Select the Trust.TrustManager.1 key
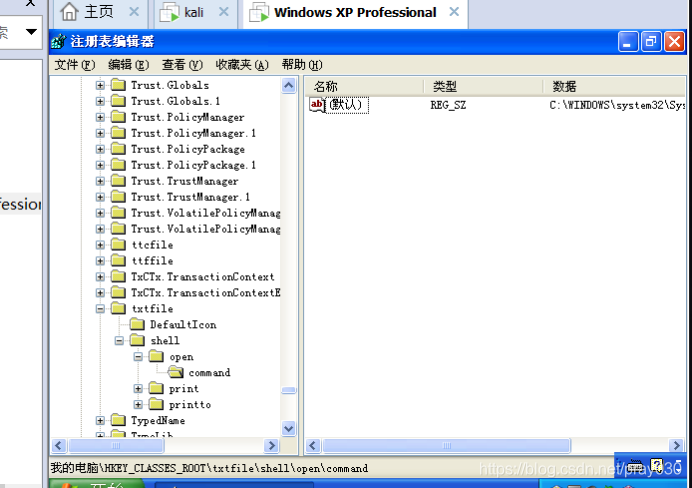This screenshot has height=488, width=692. tap(190, 197)
